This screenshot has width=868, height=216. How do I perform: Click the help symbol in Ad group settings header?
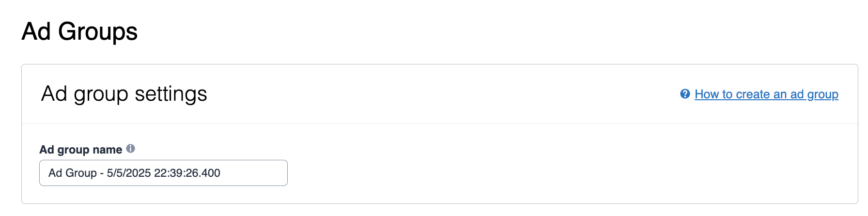[685, 94]
